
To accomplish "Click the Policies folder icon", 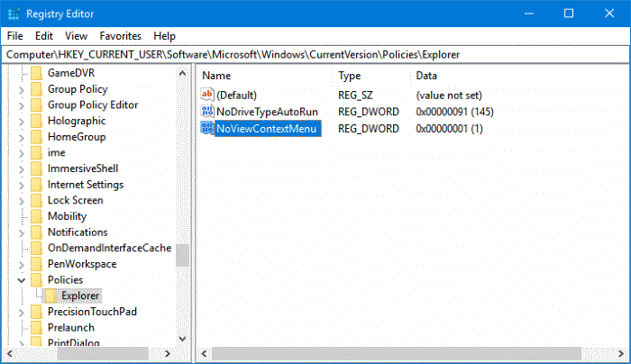I will [36, 280].
